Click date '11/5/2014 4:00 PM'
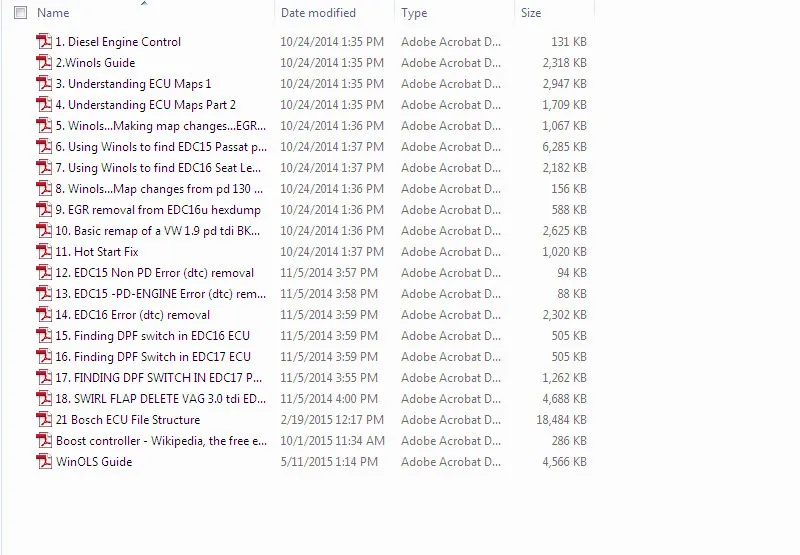The image size is (800, 555). click(330, 399)
